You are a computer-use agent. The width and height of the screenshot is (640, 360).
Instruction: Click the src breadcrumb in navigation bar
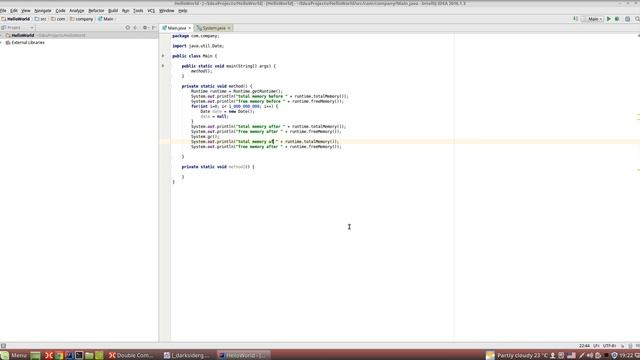point(41,19)
